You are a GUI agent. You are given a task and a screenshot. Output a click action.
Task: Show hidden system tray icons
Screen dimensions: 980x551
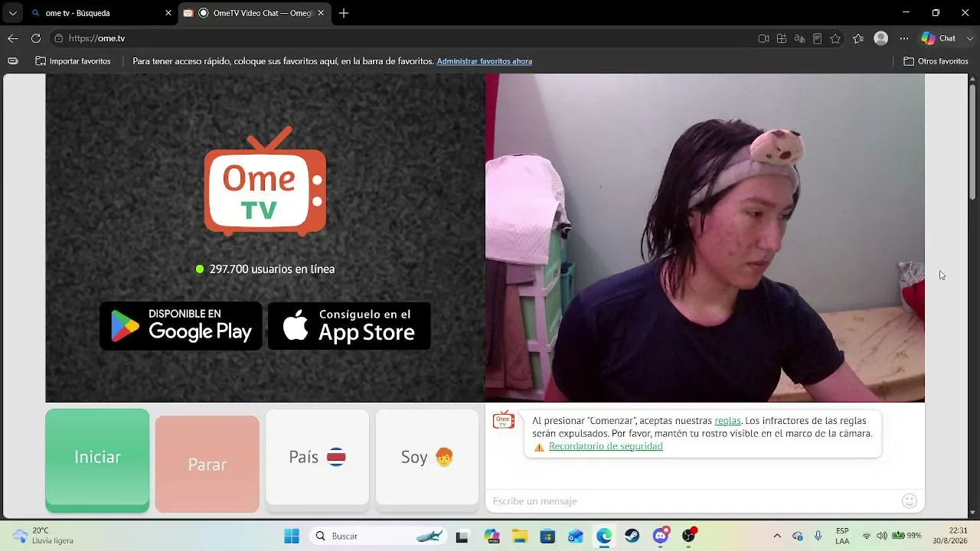coord(777,536)
